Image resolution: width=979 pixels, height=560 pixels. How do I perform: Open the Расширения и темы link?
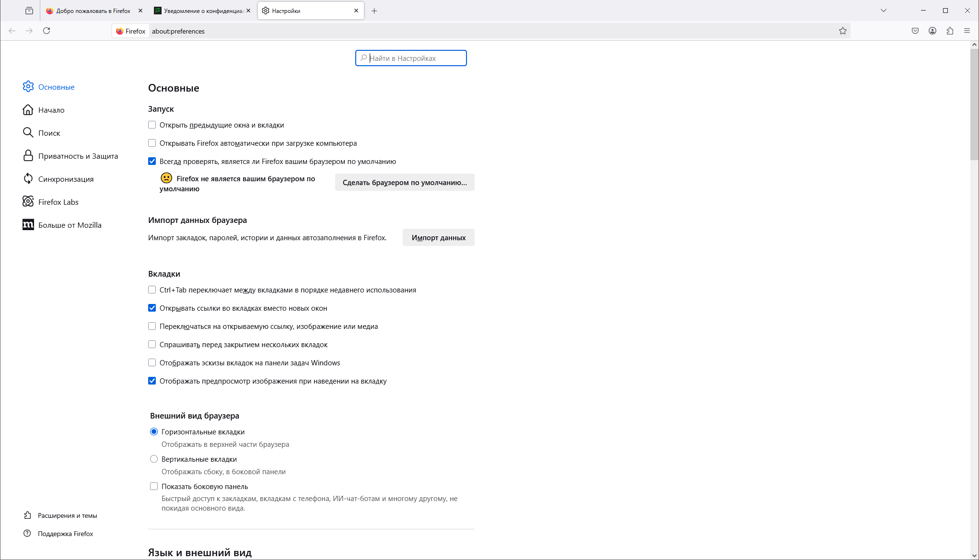tap(60, 515)
